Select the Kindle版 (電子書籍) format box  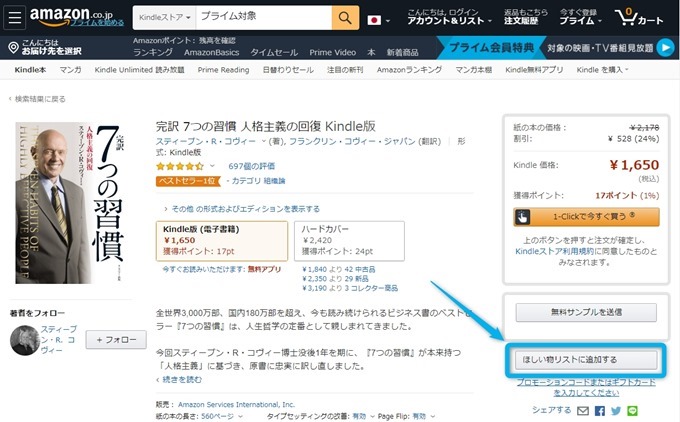pos(222,241)
